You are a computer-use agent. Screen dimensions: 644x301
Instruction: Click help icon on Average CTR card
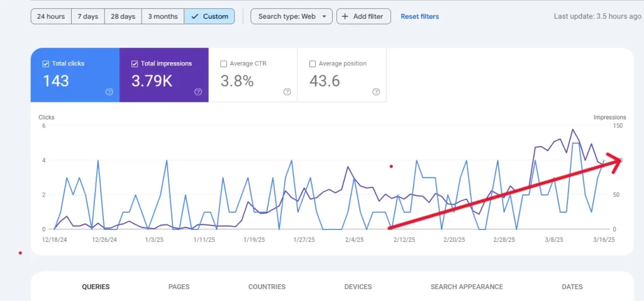[287, 92]
